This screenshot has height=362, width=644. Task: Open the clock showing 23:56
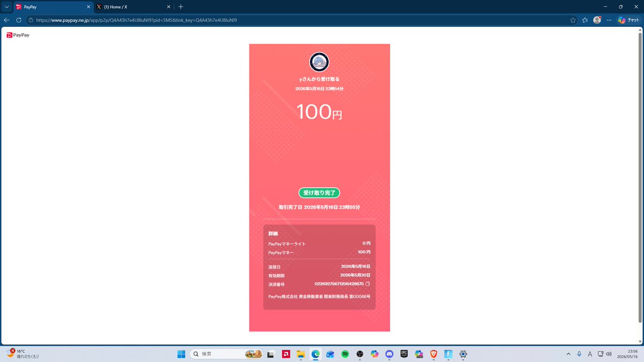(628, 354)
